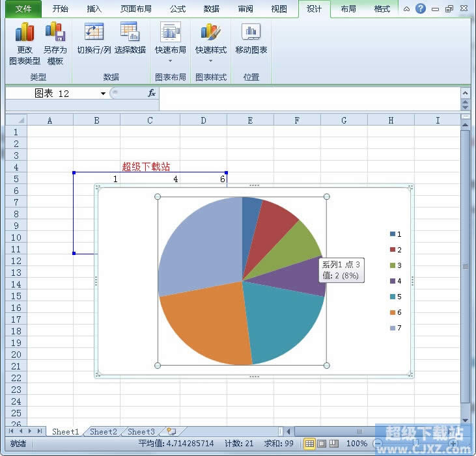Viewport: 476px width, 456px height.
Task: Click the insert function fx icon
Action: 151,93
